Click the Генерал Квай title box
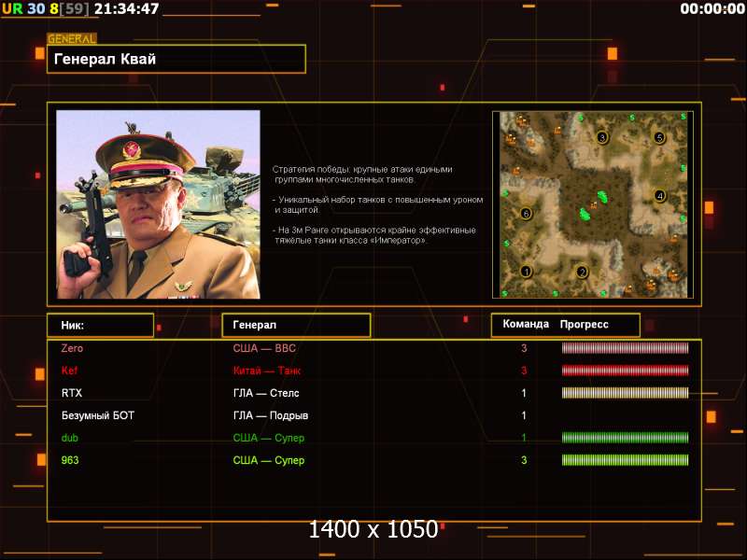 point(176,59)
